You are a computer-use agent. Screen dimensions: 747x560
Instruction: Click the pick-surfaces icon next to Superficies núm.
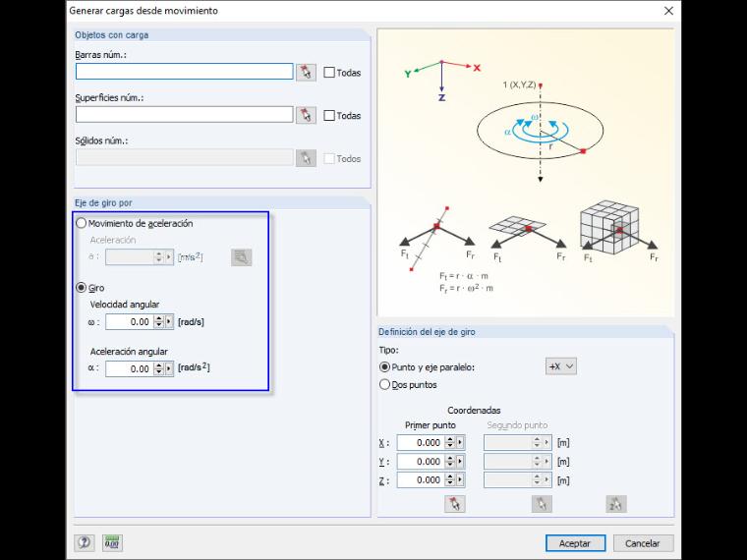[306, 115]
